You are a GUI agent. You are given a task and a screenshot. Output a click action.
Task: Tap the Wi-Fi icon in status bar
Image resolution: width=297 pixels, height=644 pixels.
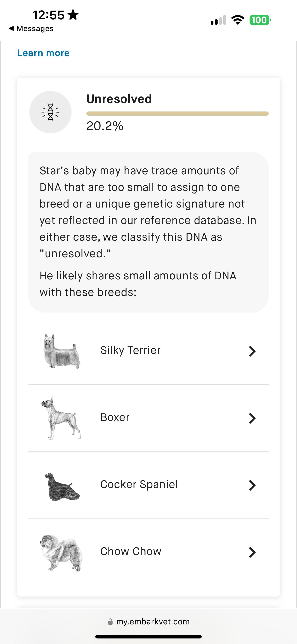238,20
